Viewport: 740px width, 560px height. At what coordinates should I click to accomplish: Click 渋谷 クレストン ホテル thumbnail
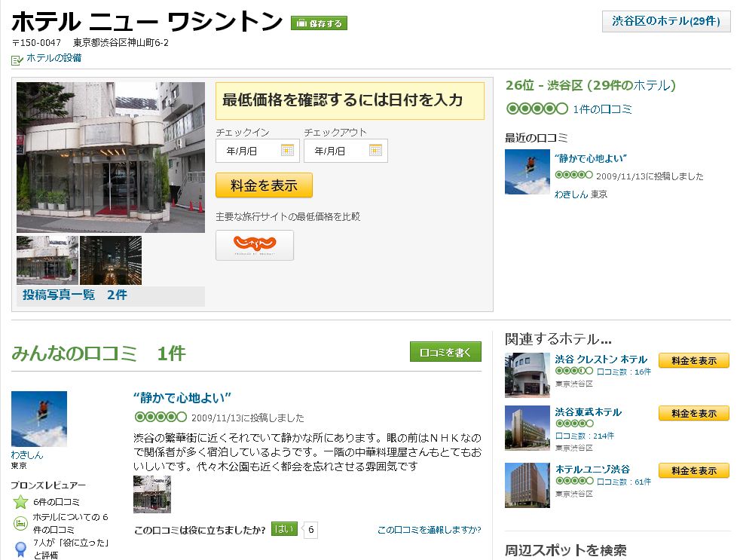tap(527, 375)
